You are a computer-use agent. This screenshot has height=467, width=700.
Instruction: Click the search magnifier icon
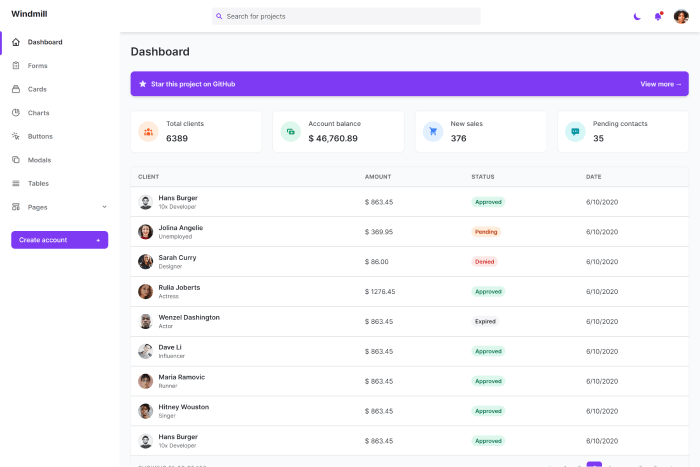219,17
